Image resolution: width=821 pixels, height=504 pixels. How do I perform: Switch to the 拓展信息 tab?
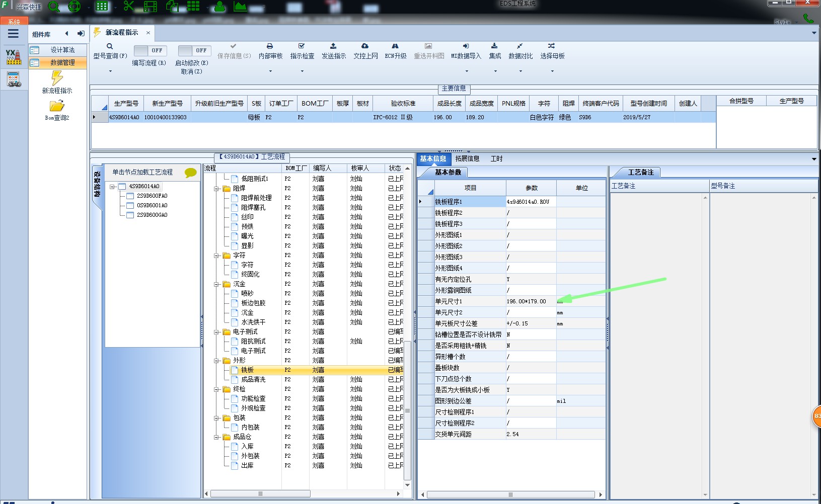[x=467, y=158]
